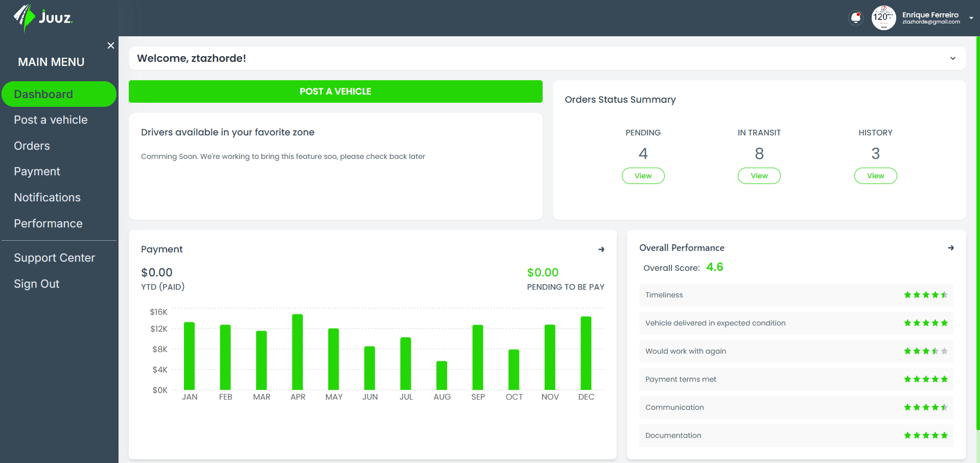
Task: Click the MAIN MENU heading
Action: click(51, 62)
